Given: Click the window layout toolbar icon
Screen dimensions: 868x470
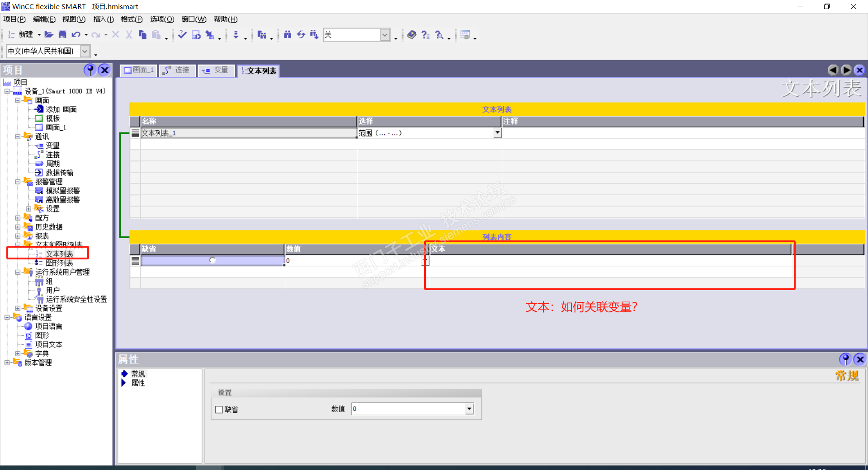Looking at the screenshot, I should (x=465, y=35).
